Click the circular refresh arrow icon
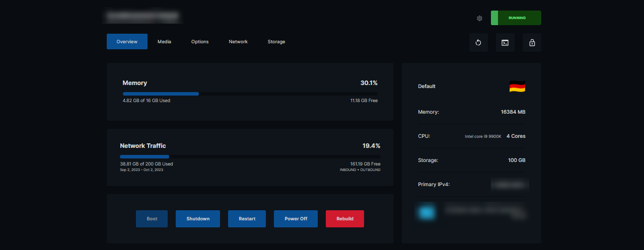 click(478, 43)
